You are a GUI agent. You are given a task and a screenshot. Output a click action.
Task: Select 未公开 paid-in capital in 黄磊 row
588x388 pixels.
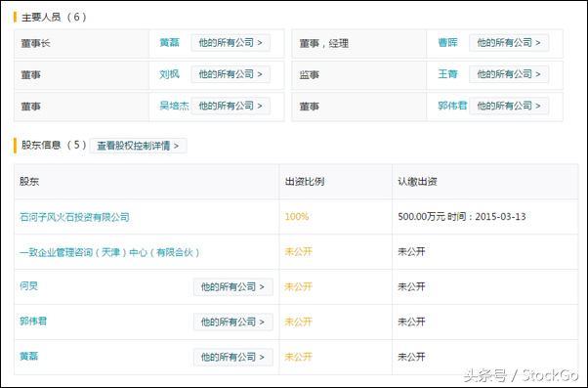[412, 357]
